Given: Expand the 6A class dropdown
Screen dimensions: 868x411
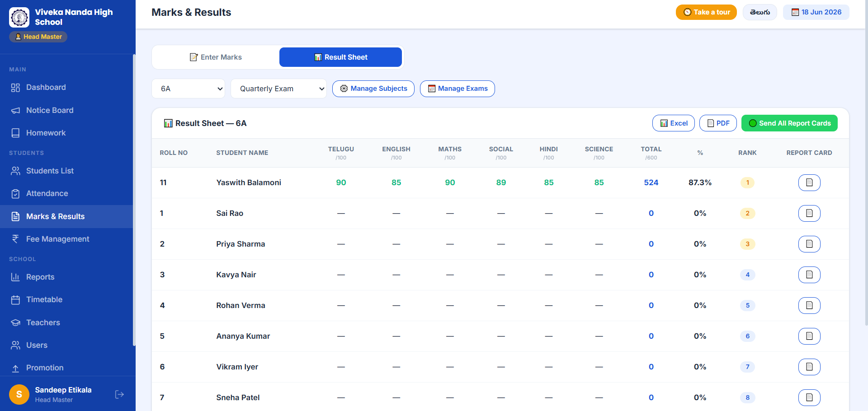Looking at the screenshot, I should pos(189,89).
